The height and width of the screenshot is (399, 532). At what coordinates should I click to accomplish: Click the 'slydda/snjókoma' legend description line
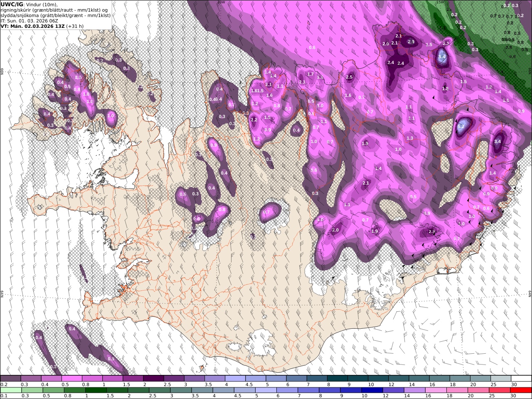click(56, 15)
